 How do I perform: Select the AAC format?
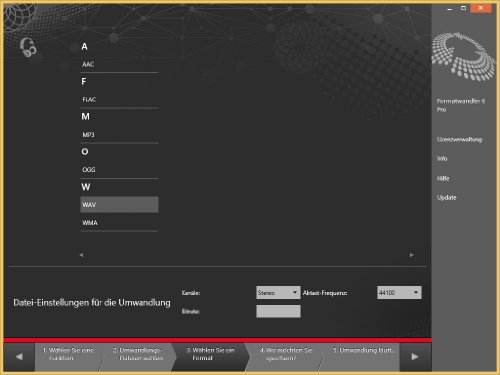click(x=119, y=64)
